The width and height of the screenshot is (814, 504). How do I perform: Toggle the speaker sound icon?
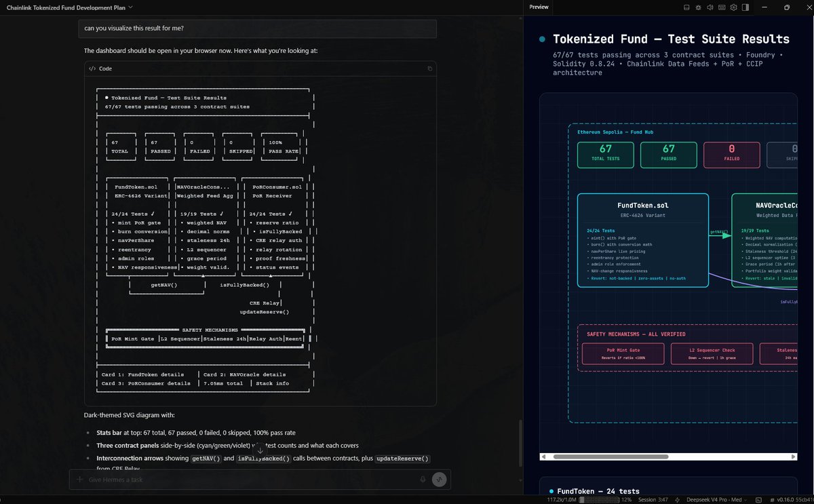click(x=710, y=7)
